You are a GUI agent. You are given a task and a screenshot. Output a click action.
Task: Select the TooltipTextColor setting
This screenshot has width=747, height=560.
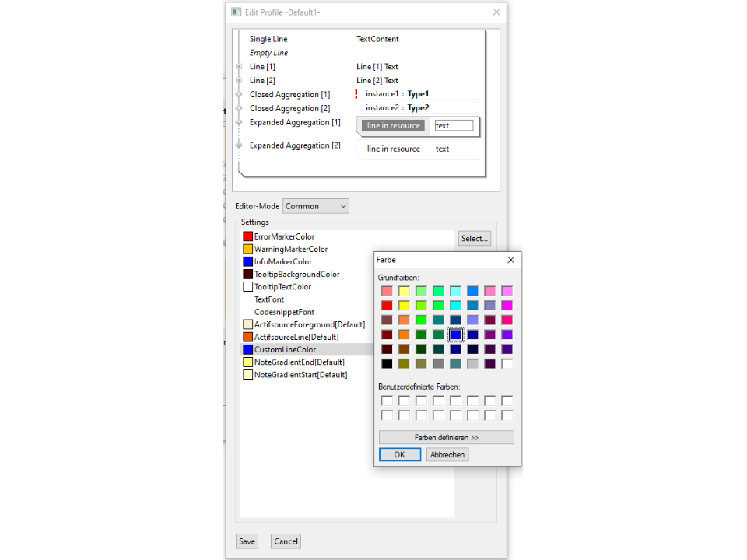[x=277, y=287]
